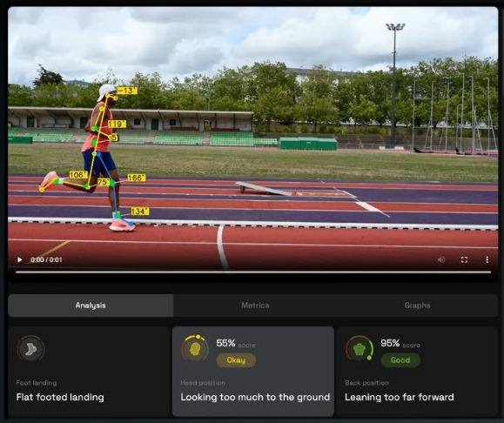504x423 pixels.
Task: Switch to the Analysis tab
Action: point(91,305)
